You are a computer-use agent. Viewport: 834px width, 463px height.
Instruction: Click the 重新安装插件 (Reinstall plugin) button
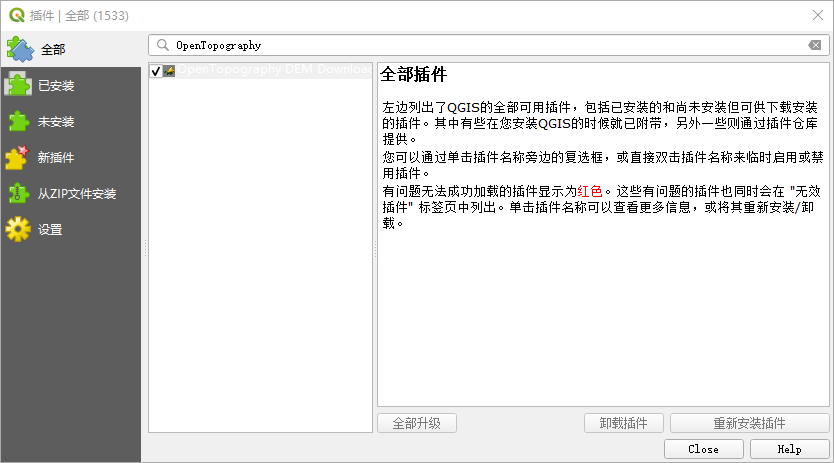pyautogui.click(x=749, y=423)
